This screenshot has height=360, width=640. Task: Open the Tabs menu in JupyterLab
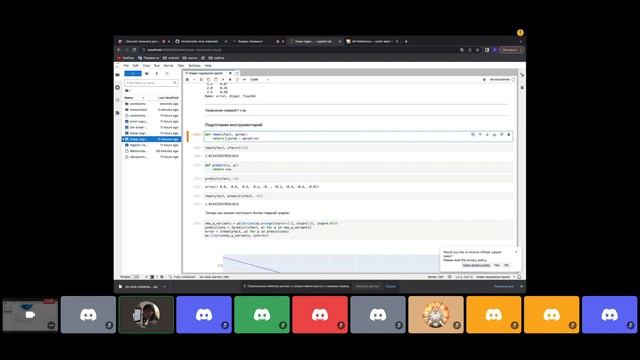[x=180, y=65]
